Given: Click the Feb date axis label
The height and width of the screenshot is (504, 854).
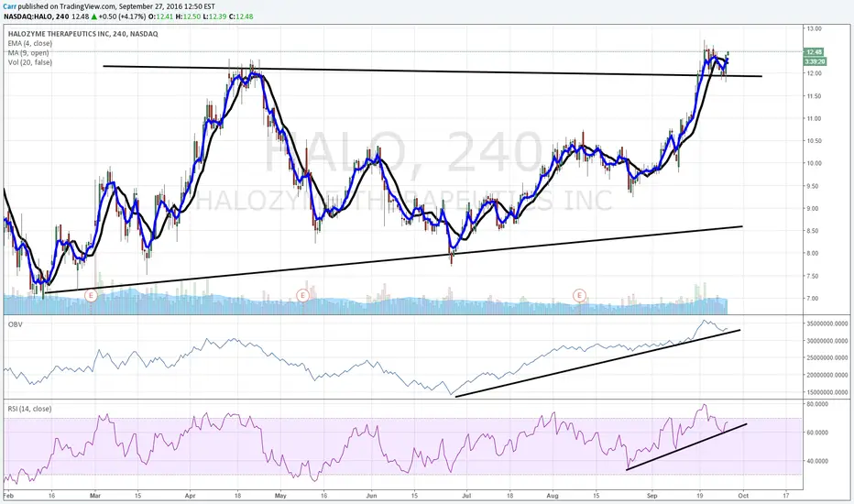Looking at the screenshot, I should [8, 496].
